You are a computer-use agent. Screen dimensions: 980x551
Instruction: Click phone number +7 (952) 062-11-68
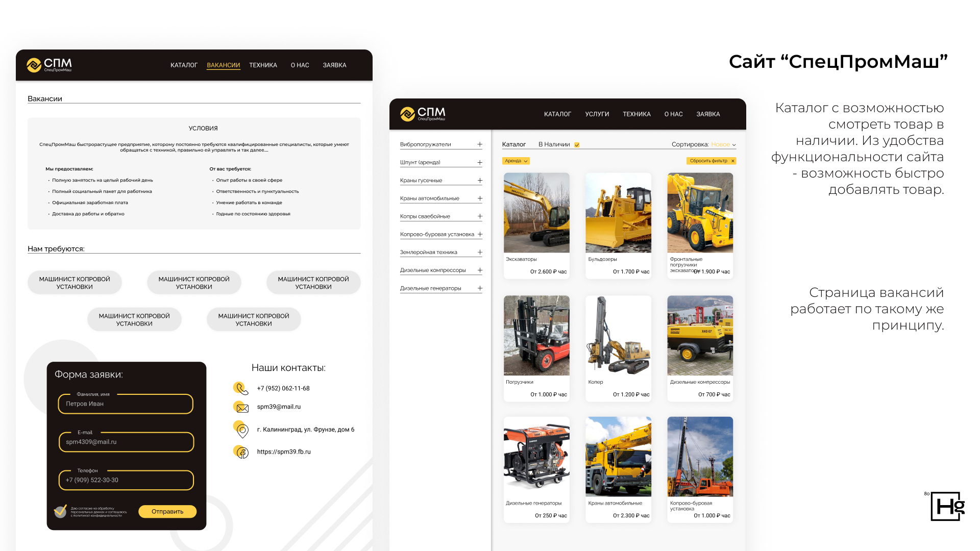[283, 389]
